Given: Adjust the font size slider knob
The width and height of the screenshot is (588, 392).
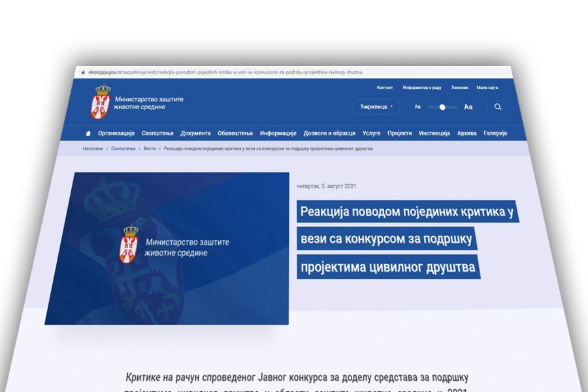Looking at the screenshot, I should pos(442,107).
